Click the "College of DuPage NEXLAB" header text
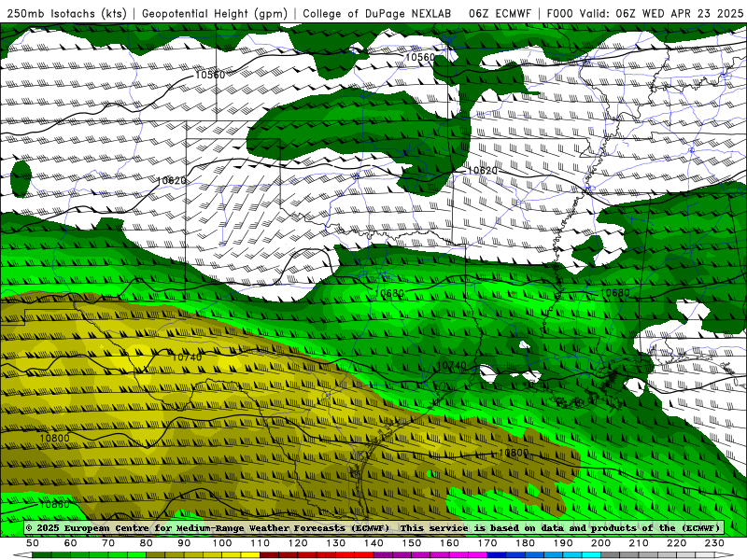 pyautogui.click(x=377, y=13)
